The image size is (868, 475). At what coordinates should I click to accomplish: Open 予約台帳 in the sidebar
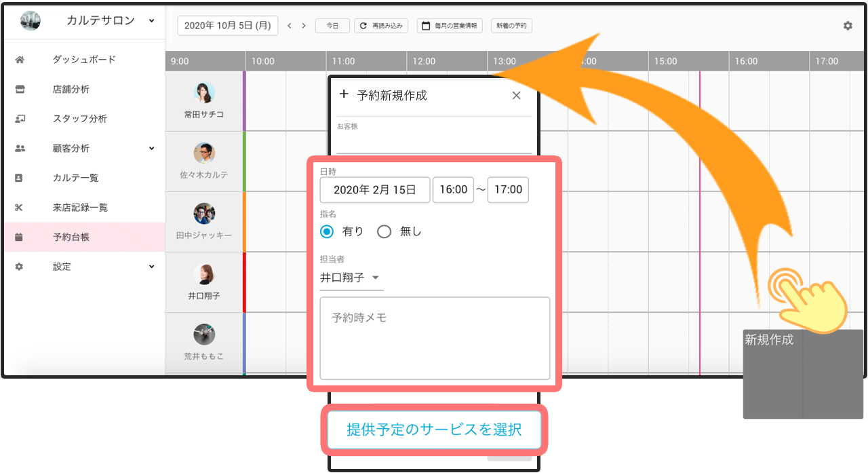click(71, 237)
